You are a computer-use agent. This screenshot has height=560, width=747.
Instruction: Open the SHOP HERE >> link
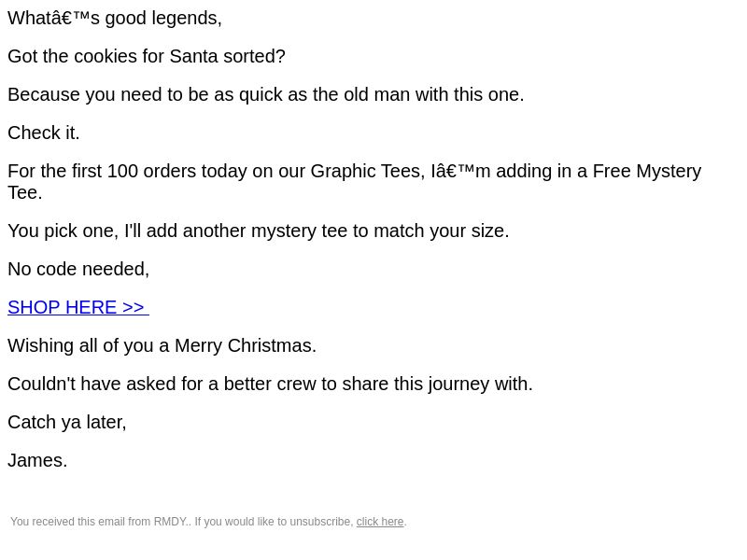coord(78,307)
